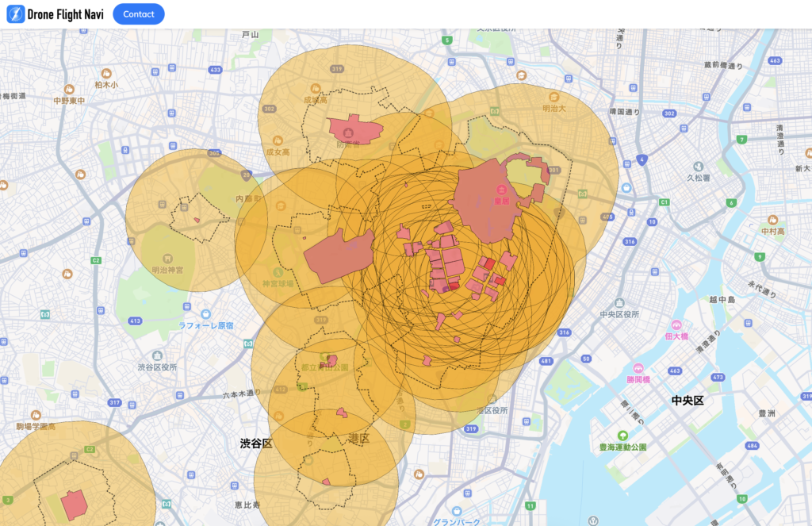Click route 473 road shield
This screenshot has height=526, width=812.
pos(718,378)
